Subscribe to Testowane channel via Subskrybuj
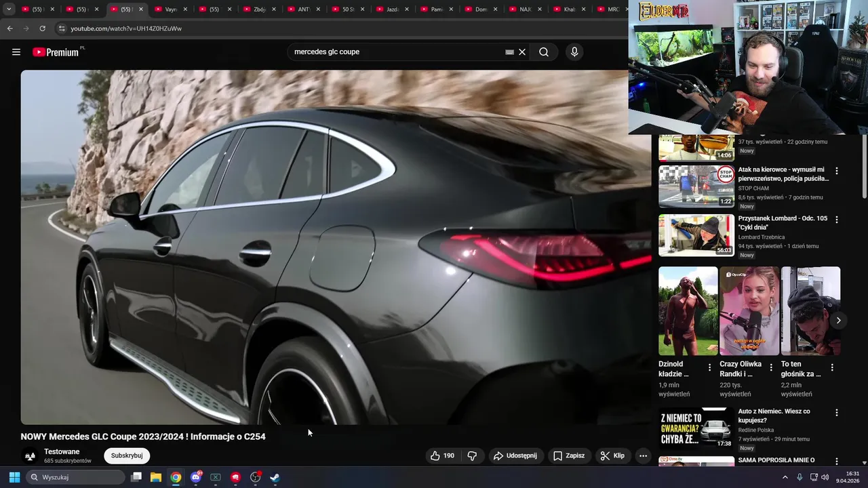The height and width of the screenshot is (488, 868). tap(127, 456)
